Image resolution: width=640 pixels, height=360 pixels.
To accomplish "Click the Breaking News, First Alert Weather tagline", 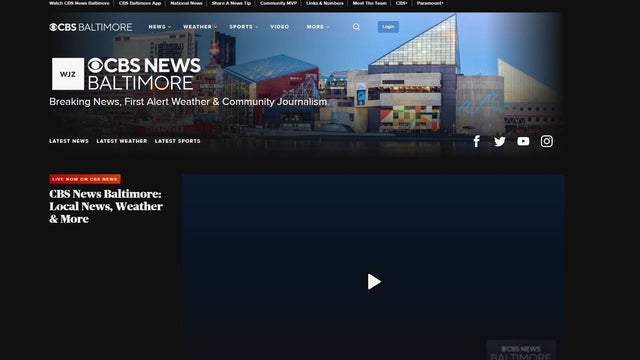I will pyautogui.click(x=188, y=102).
